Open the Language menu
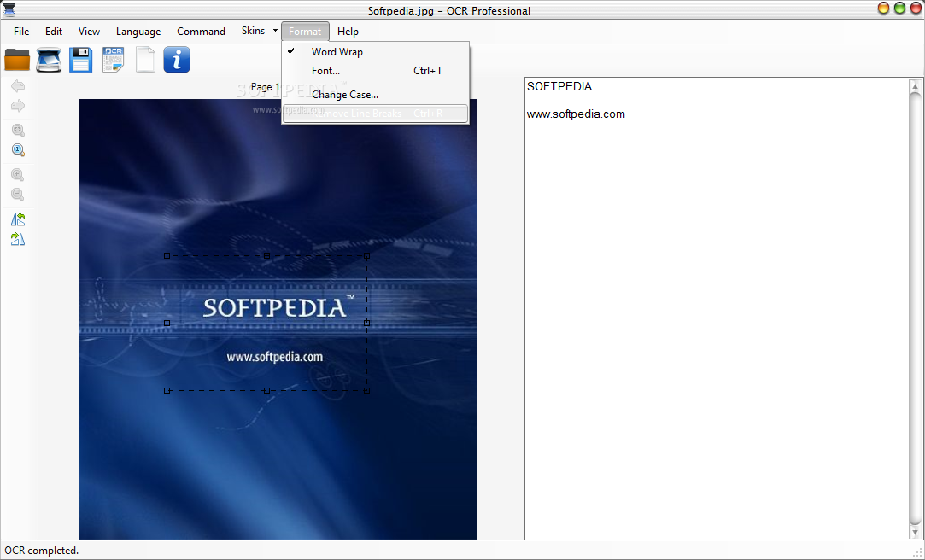Viewport: 925px width, 560px height. [x=138, y=32]
